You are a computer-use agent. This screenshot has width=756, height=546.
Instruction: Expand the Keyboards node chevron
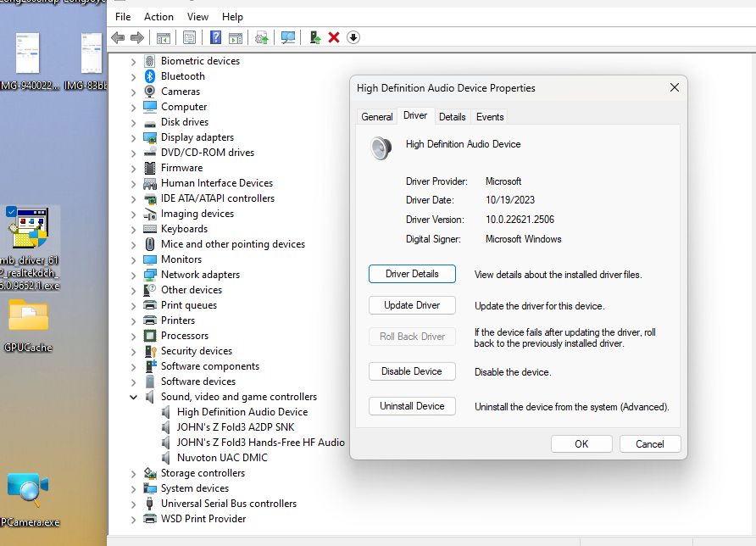click(x=134, y=230)
